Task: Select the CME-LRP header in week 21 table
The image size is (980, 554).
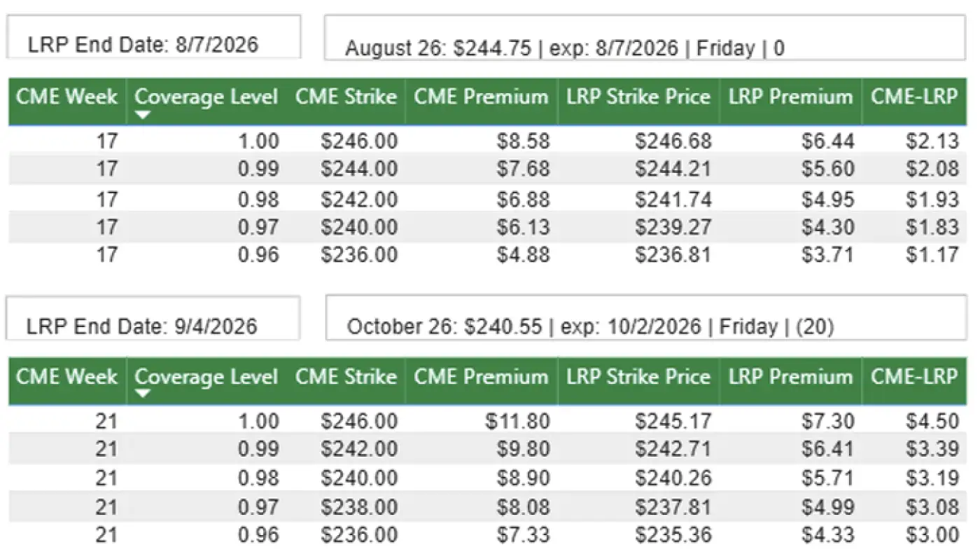Action: 913,377
